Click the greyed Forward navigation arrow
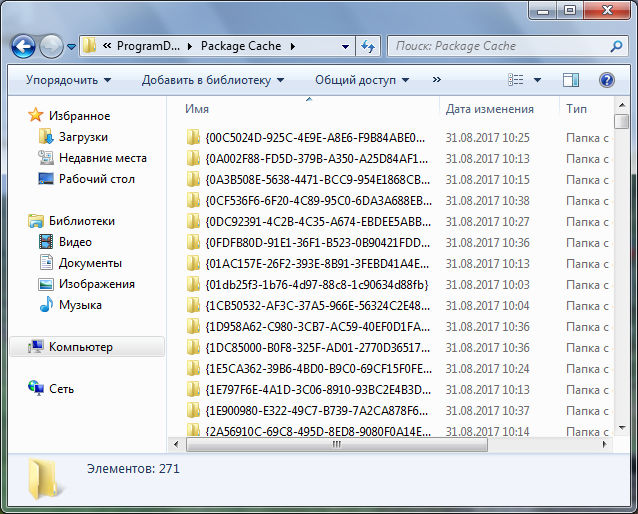The width and height of the screenshot is (638, 514). [51, 46]
